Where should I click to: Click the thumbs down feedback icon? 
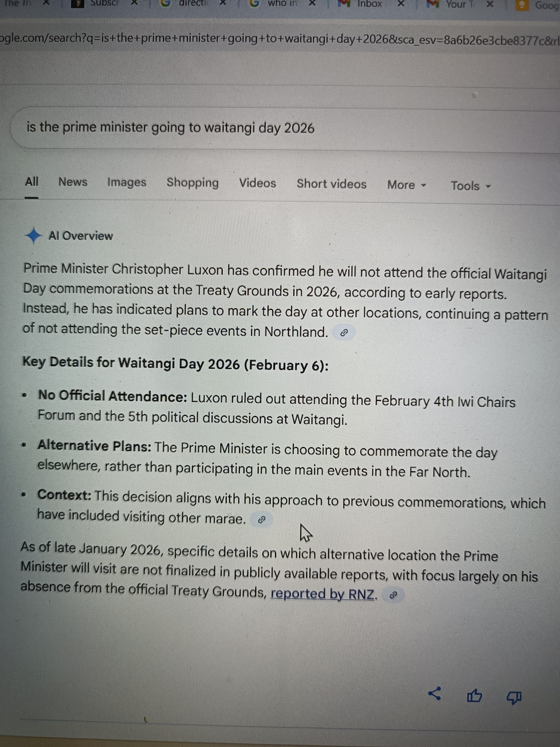pyautogui.click(x=514, y=697)
